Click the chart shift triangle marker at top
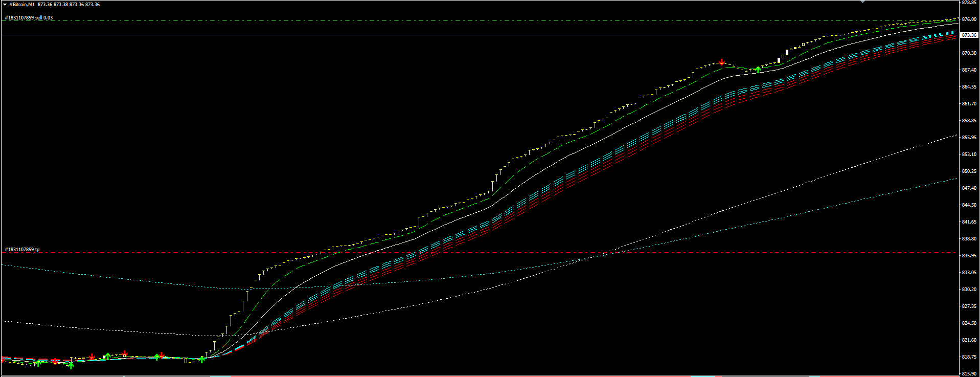Image resolution: width=980 pixels, height=377 pixels. [x=863, y=2]
